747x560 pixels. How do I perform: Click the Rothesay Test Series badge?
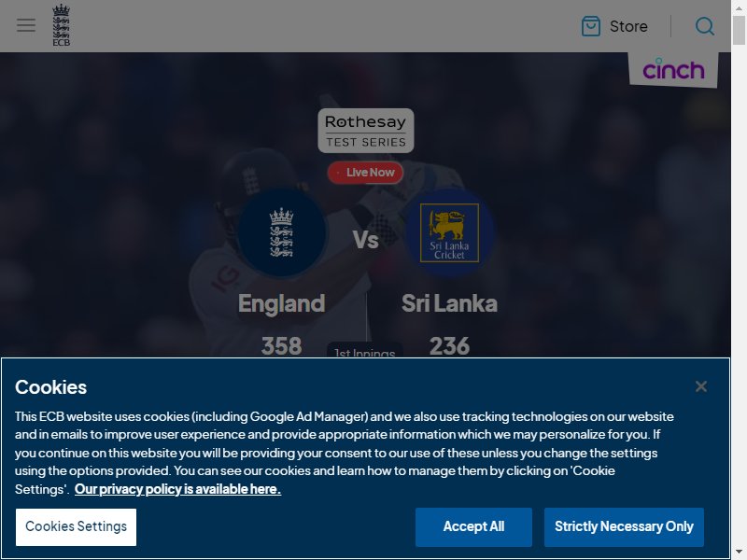tap(365, 131)
